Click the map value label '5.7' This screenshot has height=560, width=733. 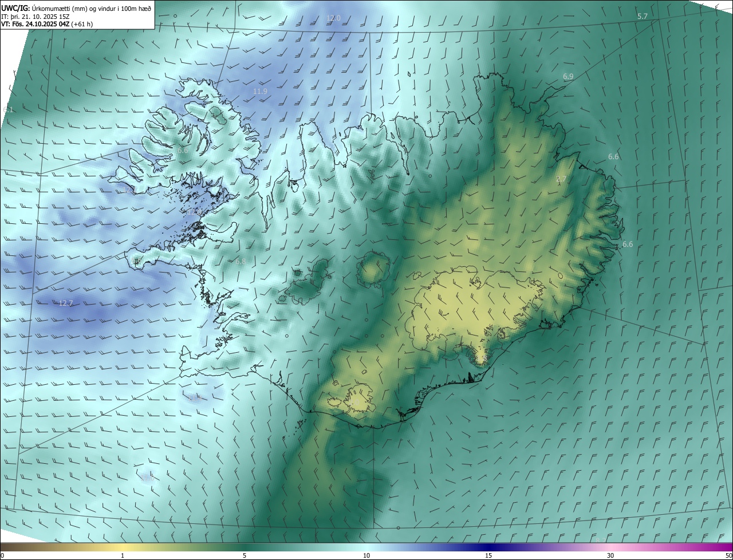(x=643, y=17)
